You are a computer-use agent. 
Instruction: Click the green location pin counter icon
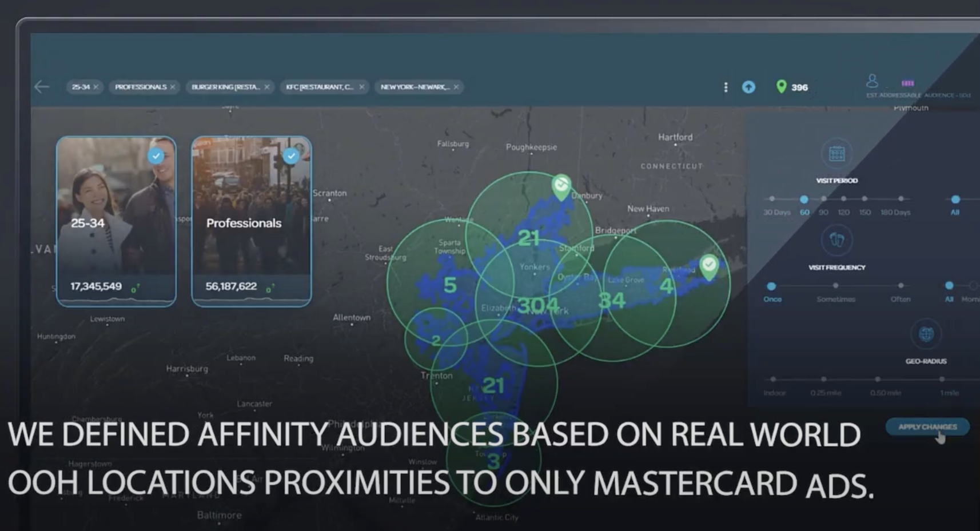[781, 87]
